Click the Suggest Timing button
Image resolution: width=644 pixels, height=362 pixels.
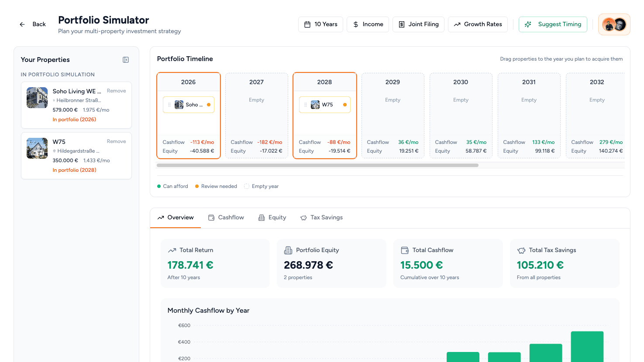click(553, 24)
